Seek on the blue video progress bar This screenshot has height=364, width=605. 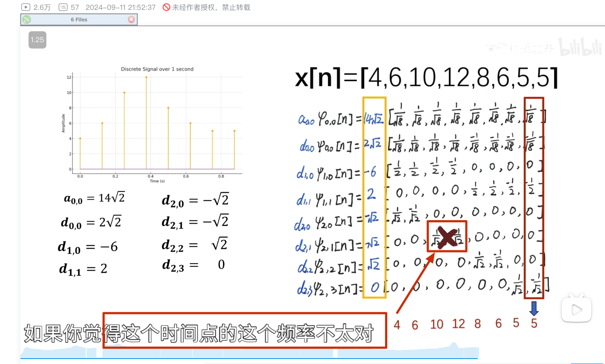[x=247, y=358]
